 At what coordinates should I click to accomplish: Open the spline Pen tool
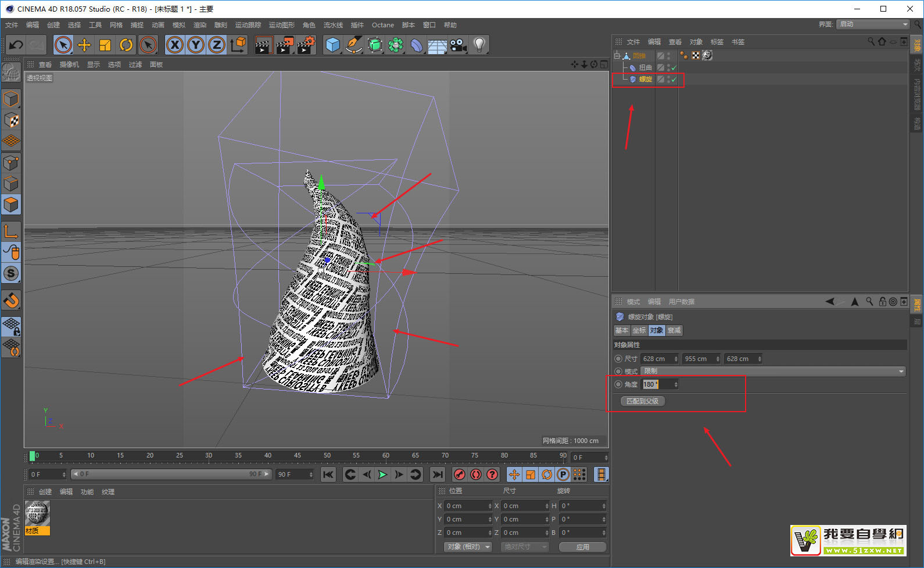353,45
